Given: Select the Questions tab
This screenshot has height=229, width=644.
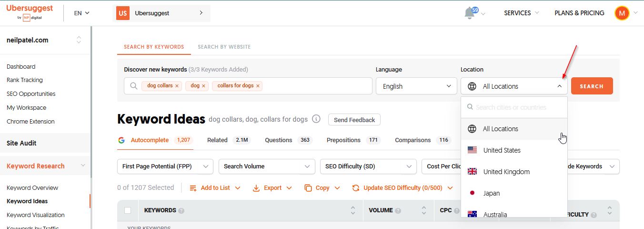Looking at the screenshot, I should [278, 140].
